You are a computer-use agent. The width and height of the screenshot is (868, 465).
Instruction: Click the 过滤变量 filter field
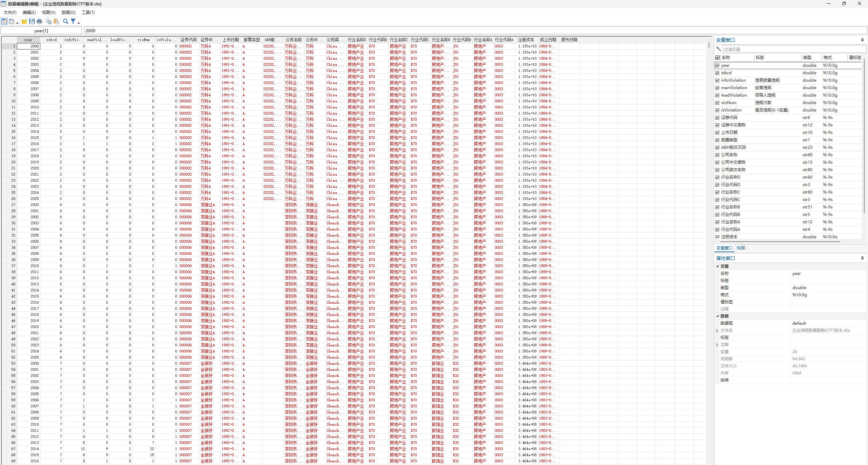(x=794, y=49)
